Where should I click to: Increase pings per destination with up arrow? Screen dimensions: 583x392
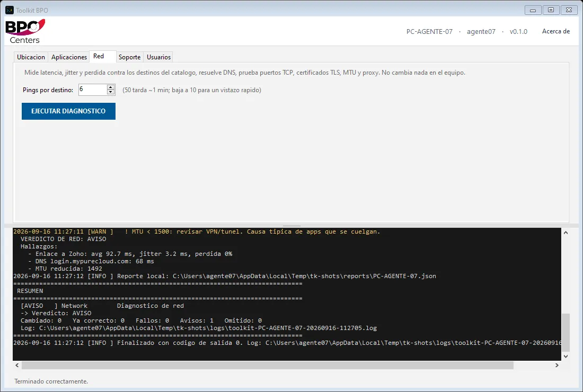(110, 87)
